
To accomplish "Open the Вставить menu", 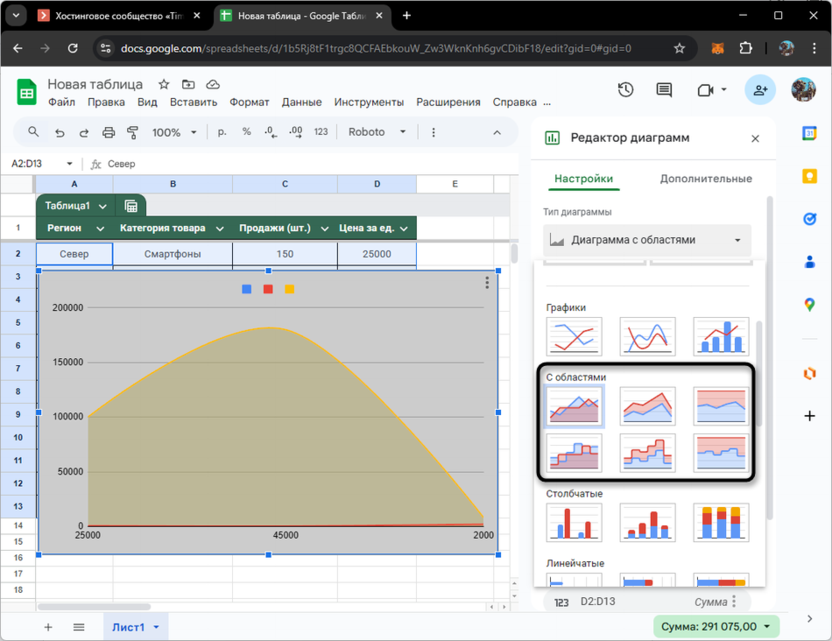I will click(x=193, y=102).
